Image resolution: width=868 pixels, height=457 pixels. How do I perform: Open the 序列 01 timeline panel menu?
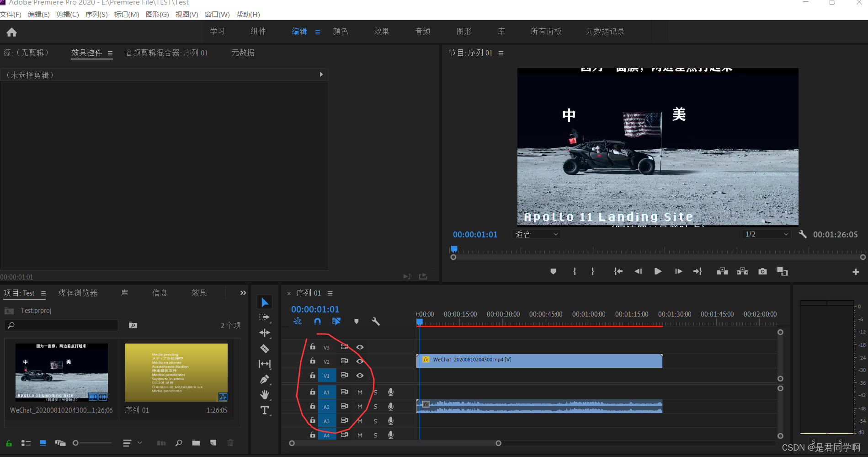tap(330, 293)
